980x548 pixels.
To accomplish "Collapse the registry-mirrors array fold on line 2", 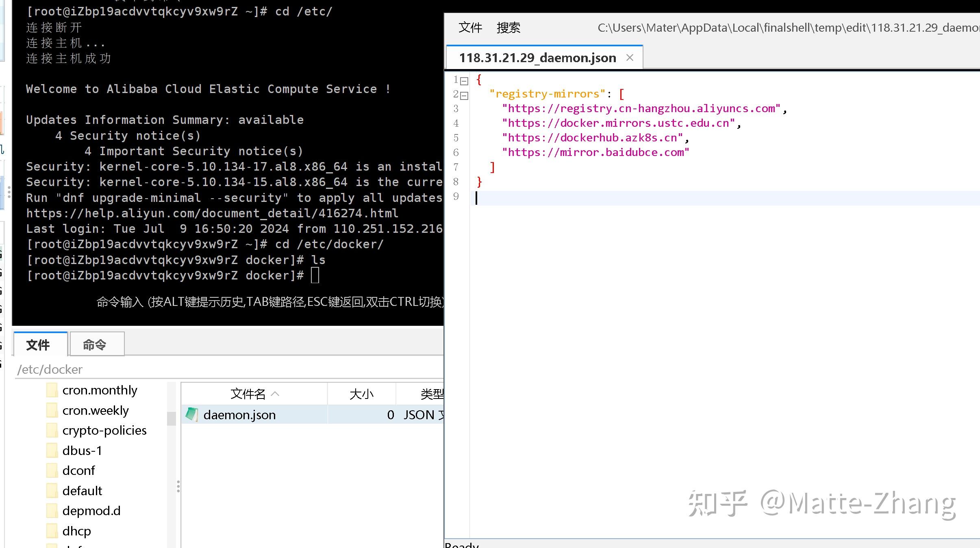I will tap(465, 95).
